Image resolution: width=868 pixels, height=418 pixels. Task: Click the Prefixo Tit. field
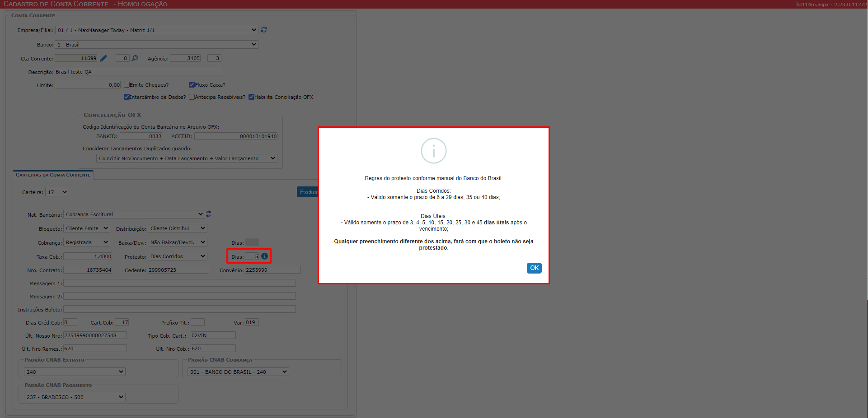tap(197, 322)
